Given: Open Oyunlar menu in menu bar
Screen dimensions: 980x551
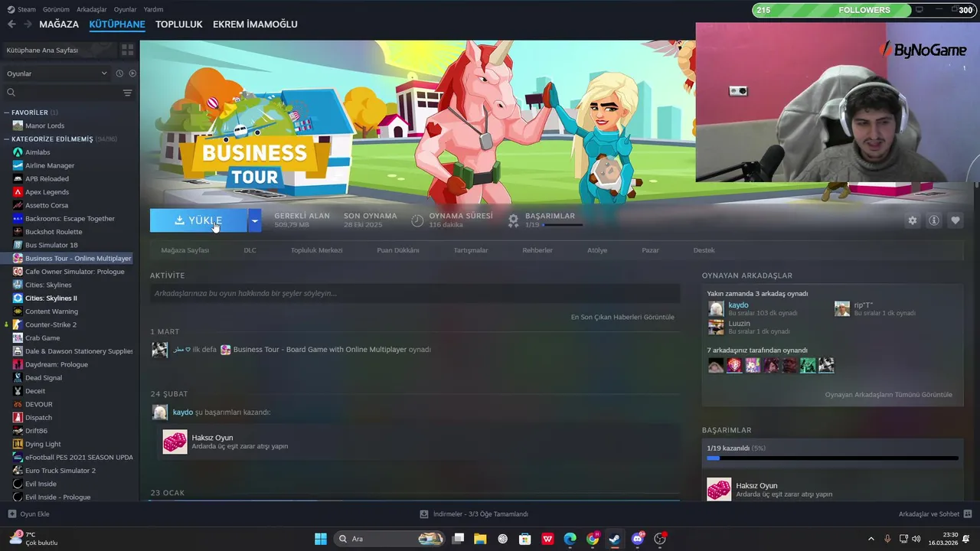Looking at the screenshot, I should tap(125, 9).
